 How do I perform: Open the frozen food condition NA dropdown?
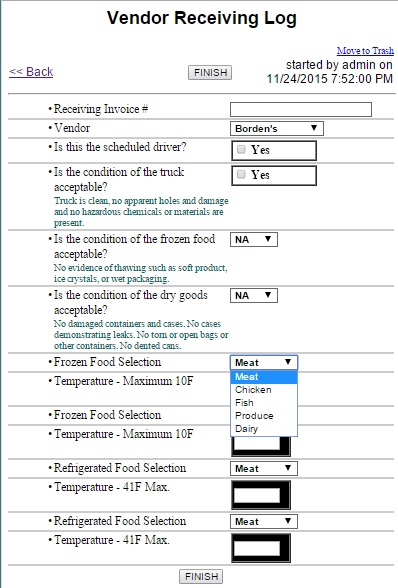click(x=254, y=239)
